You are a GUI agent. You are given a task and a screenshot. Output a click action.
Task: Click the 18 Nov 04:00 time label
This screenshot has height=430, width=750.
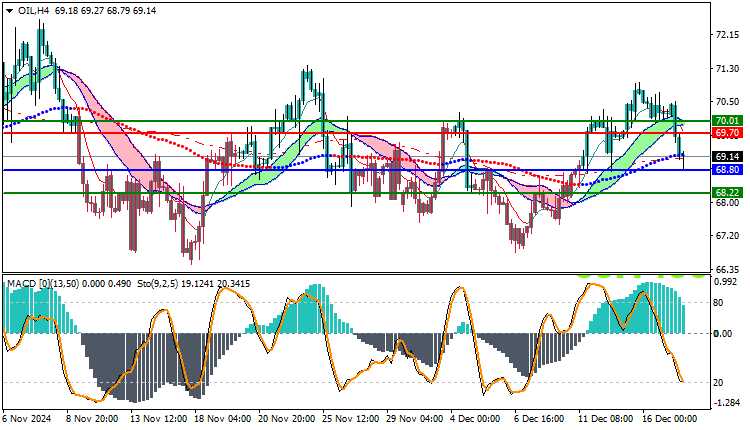pyautogui.click(x=222, y=419)
